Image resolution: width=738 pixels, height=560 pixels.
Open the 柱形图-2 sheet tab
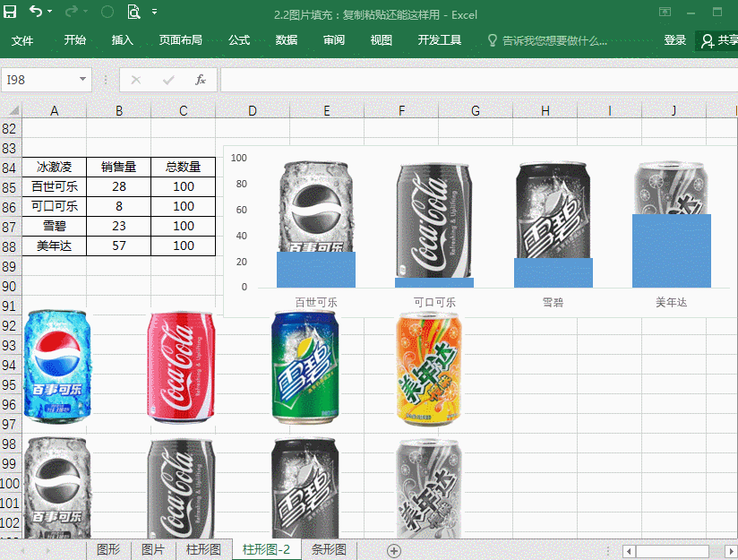266,549
